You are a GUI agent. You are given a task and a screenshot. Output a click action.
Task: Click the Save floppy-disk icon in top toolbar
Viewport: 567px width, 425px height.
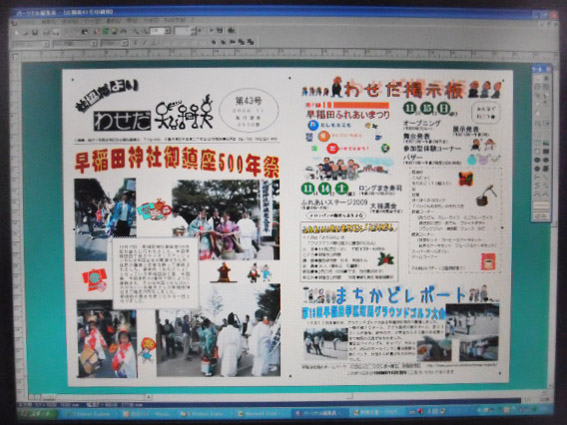click(x=35, y=33)
